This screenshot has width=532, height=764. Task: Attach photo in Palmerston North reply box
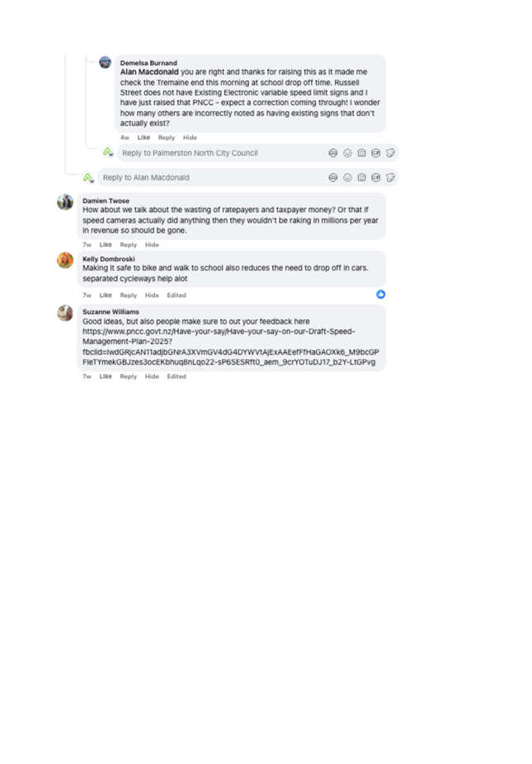[361, 153]
